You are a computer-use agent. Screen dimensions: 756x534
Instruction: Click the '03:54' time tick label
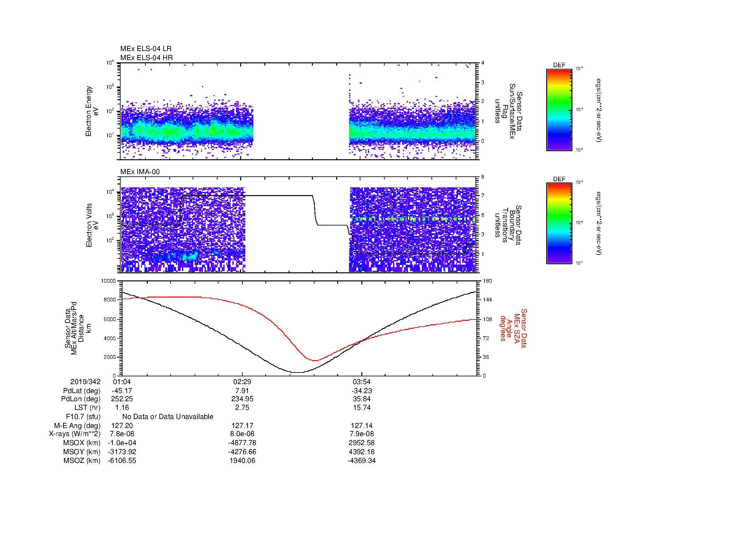pos(362,382)
